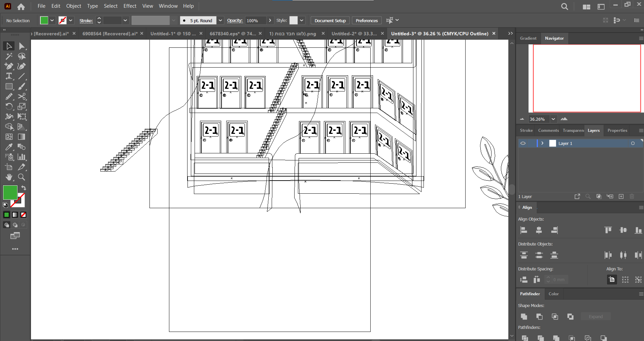Open the search icon in title bar

tap(565, 6)
